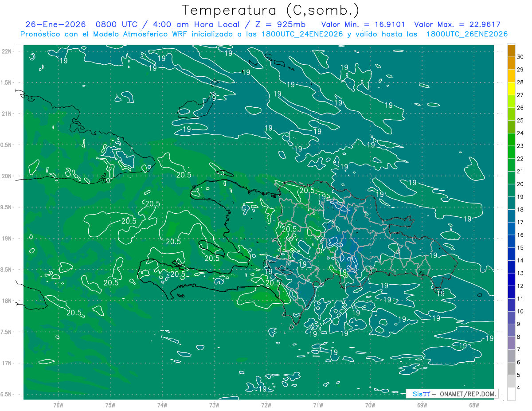Click the '71W' longitude axis label

(318, 405)
